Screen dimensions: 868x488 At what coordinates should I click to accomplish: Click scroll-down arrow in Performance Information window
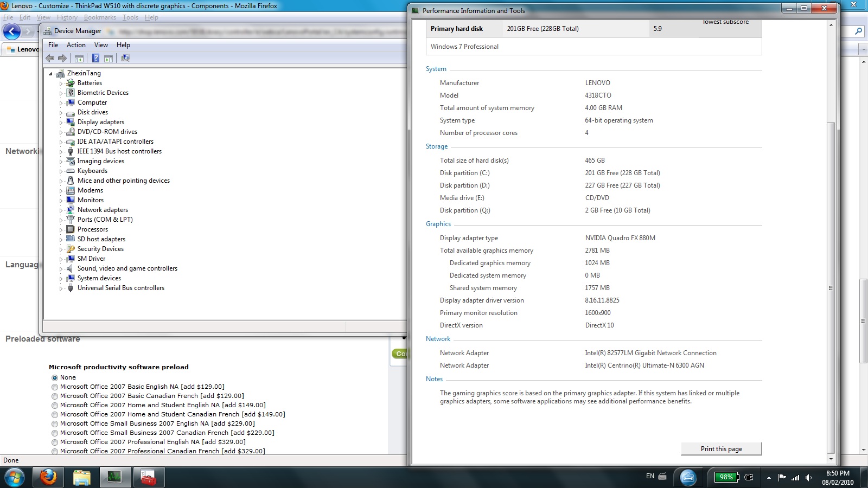pyautogui.click(x=830, y=459)
